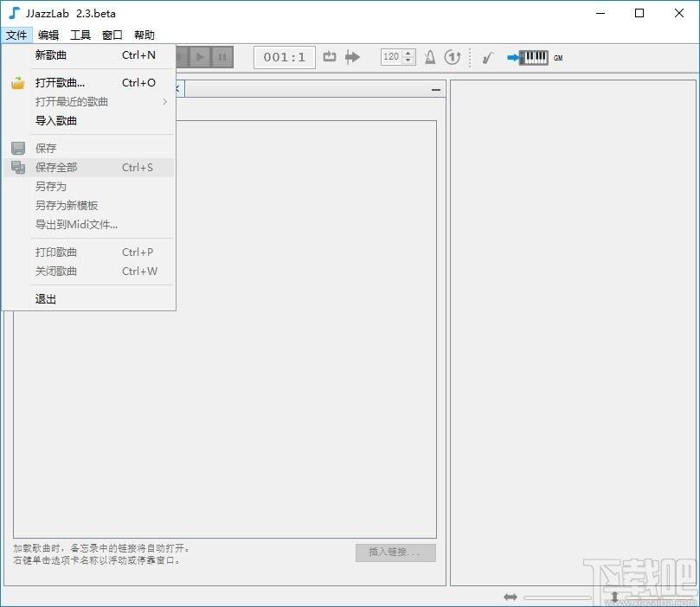
Task: Select 保存全部 menu entry text
Action: click(x=56, y=167)
